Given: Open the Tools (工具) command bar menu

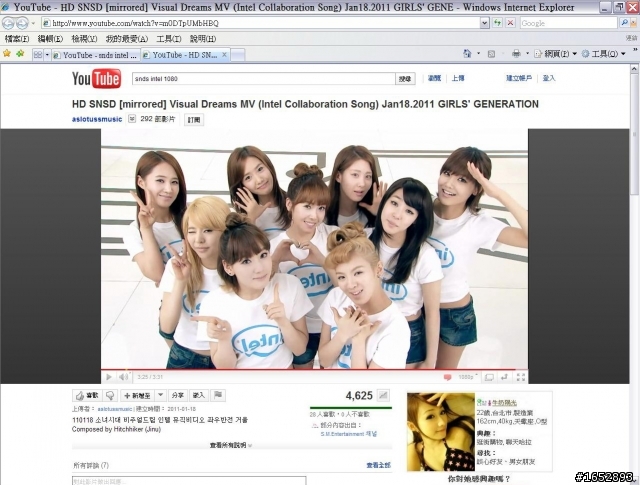Looking at the screenshot, I should pos(603,53).
